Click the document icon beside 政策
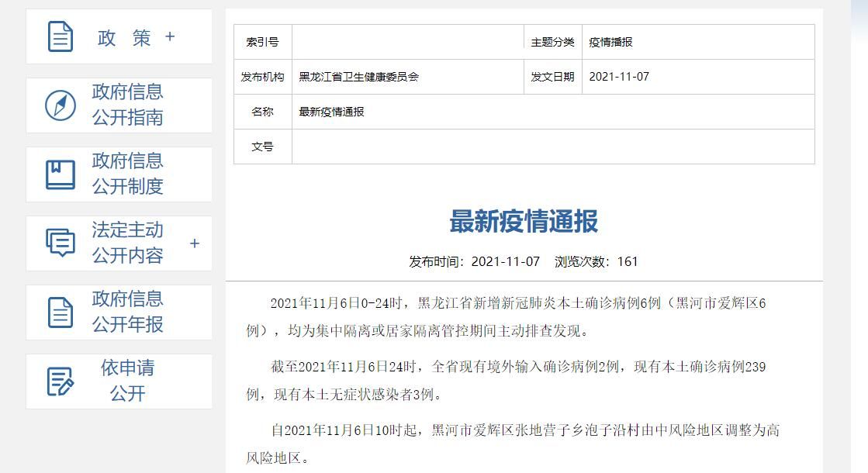868x473 pixels. click(61, 37)
